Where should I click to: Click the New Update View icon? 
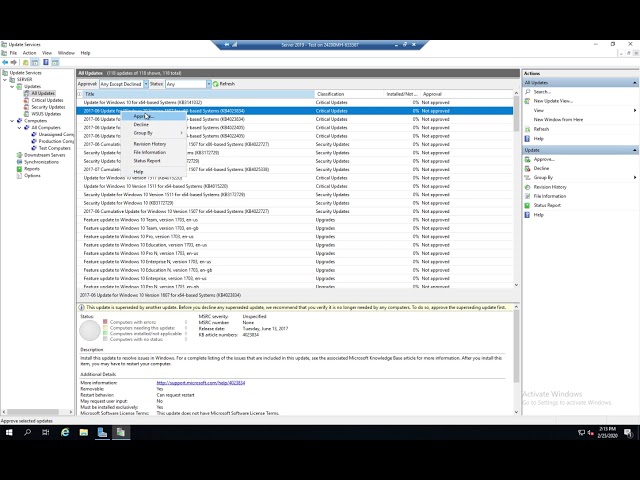click(527, 101)
